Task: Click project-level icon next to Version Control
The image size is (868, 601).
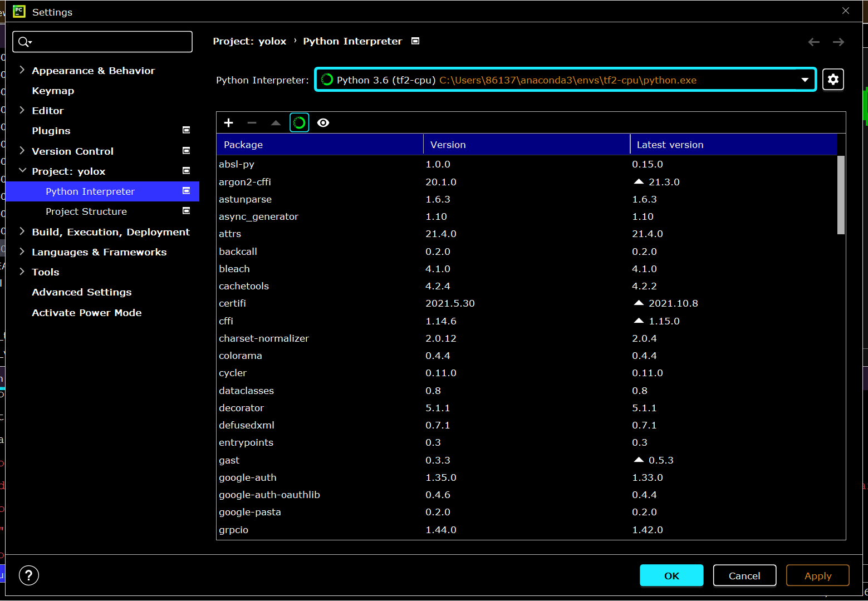Action: (187, 151)
